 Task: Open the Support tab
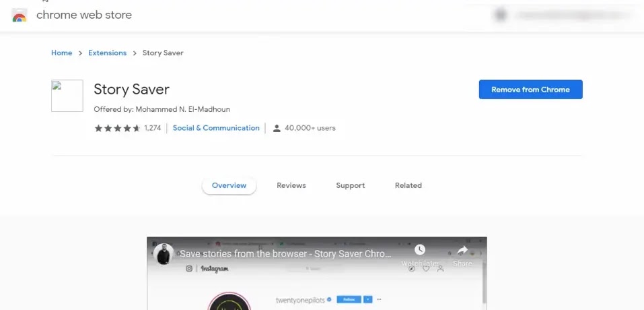click(351, 185)
